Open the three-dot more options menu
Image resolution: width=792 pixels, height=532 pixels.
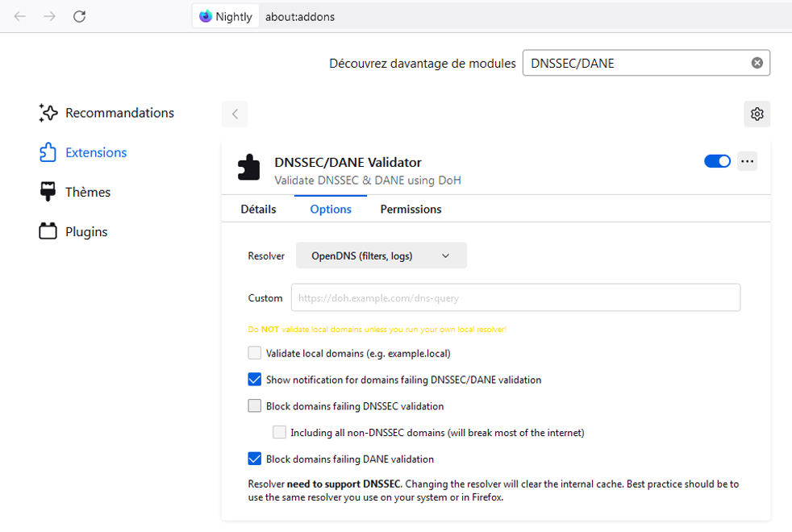click(747, 161)
